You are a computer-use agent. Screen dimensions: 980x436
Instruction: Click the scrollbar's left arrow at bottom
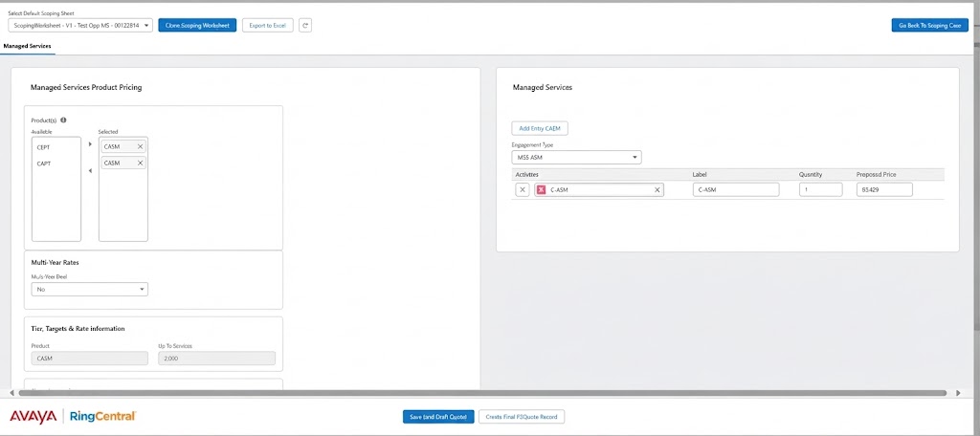click(11, 393)
